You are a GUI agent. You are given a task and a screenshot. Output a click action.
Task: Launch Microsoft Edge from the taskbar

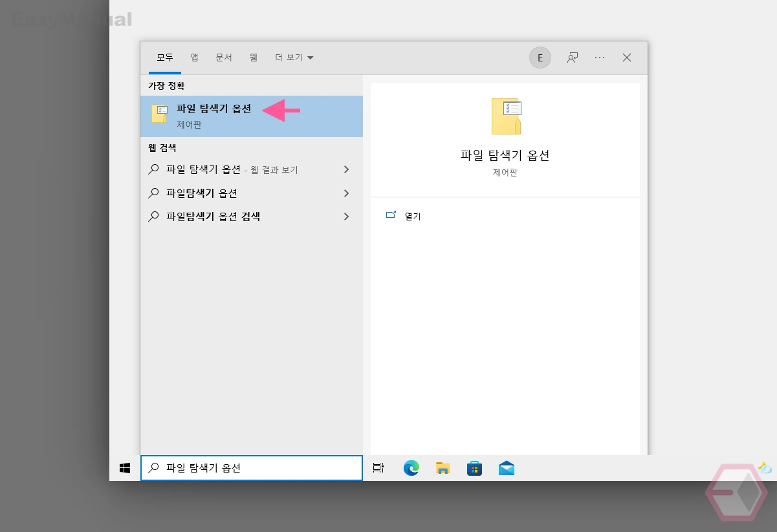(411, 468)
